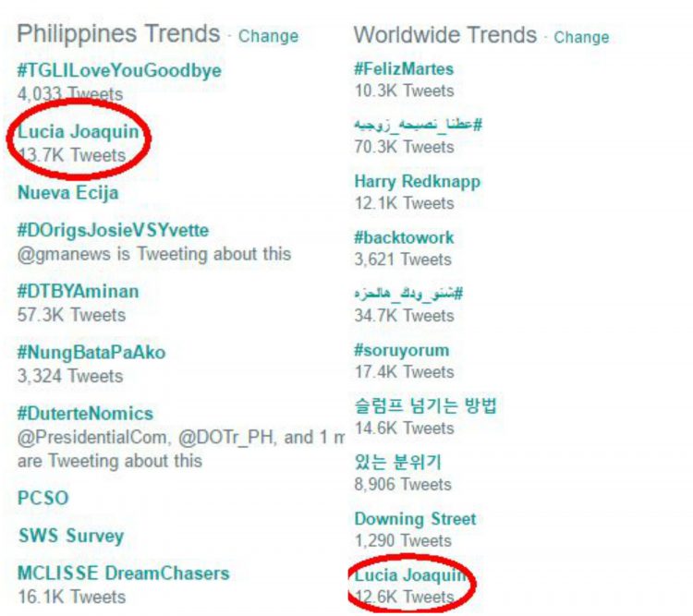Open the #DuterteNomics trend
693x616 pixels.
point(85,414)
